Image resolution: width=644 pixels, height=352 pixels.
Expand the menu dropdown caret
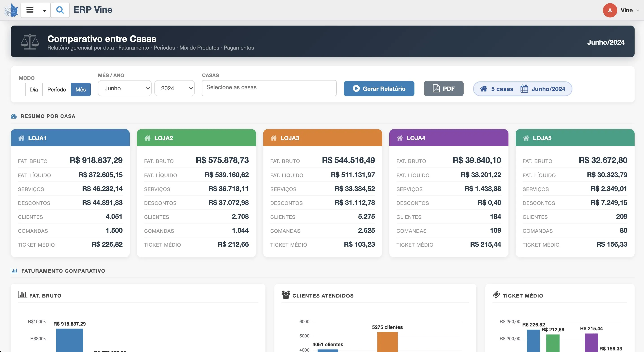coord(45,10)
